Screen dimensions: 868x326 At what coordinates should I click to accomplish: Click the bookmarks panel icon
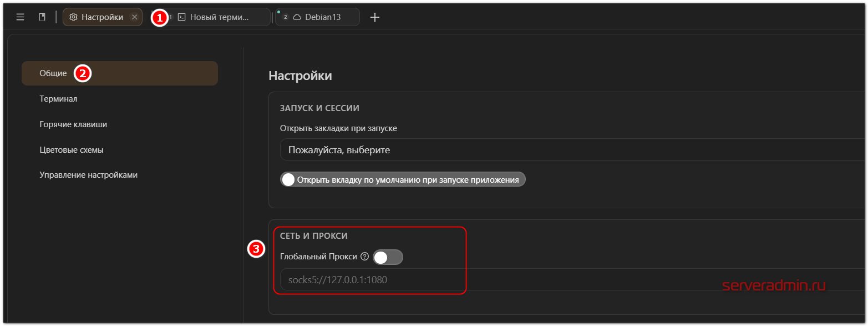point(42,17)
